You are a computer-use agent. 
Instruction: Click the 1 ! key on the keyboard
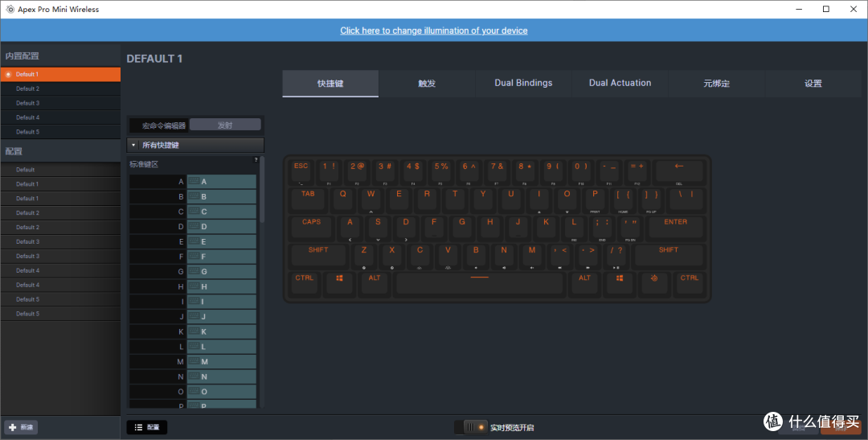(x=329, y=171)
